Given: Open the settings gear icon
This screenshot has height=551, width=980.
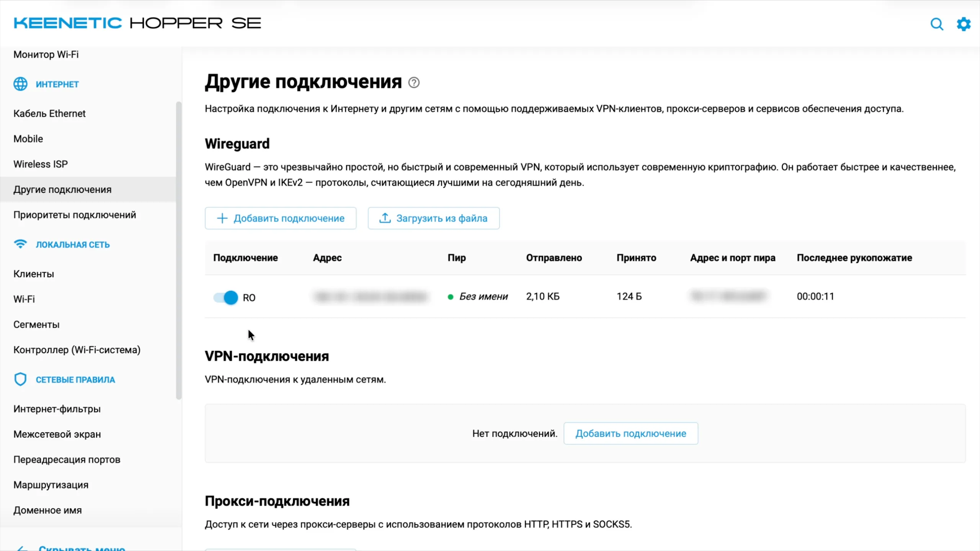Looking at the screenshot, I should (x=964, y=24).
